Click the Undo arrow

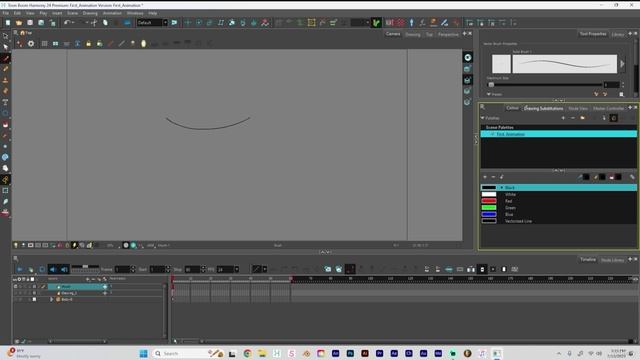(67, 22)
